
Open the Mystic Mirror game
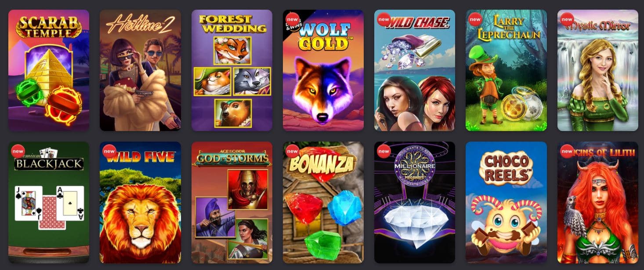point(598,70)
